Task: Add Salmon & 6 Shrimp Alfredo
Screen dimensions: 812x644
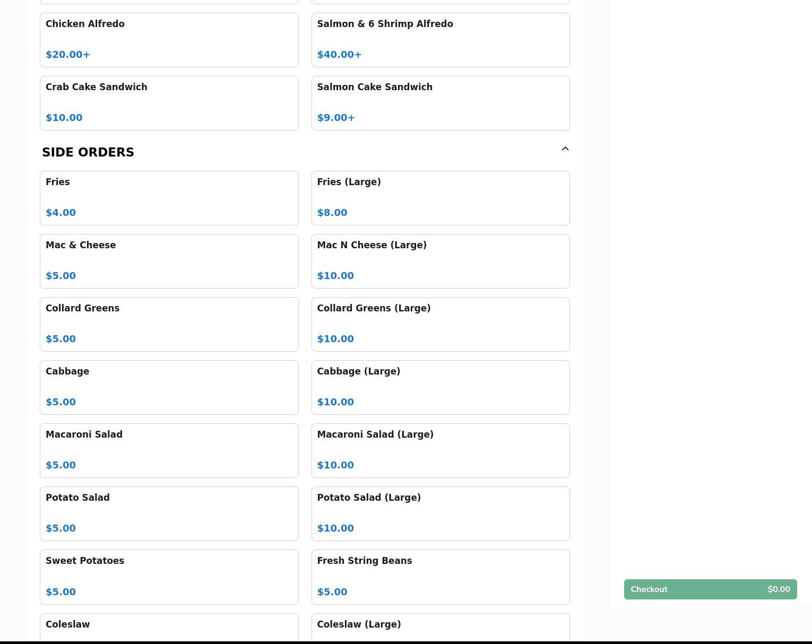Action: [440, 40]
